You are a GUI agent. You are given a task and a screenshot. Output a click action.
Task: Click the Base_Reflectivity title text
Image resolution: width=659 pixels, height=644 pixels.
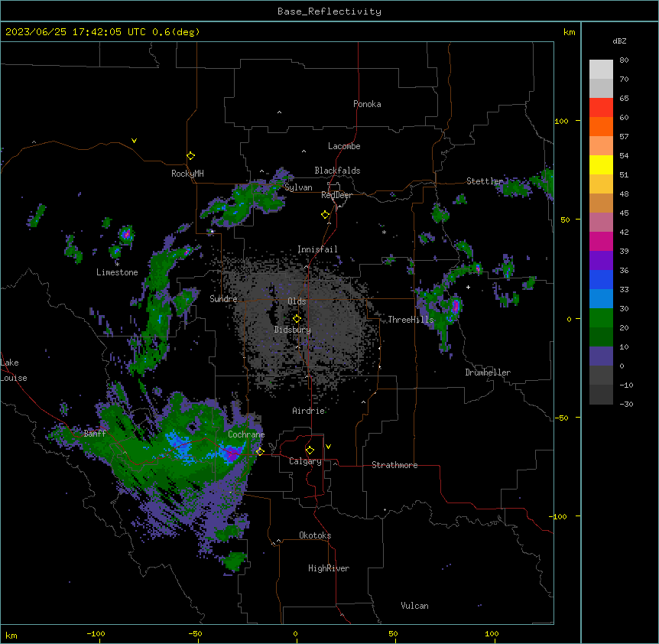[x=329, y=11]
